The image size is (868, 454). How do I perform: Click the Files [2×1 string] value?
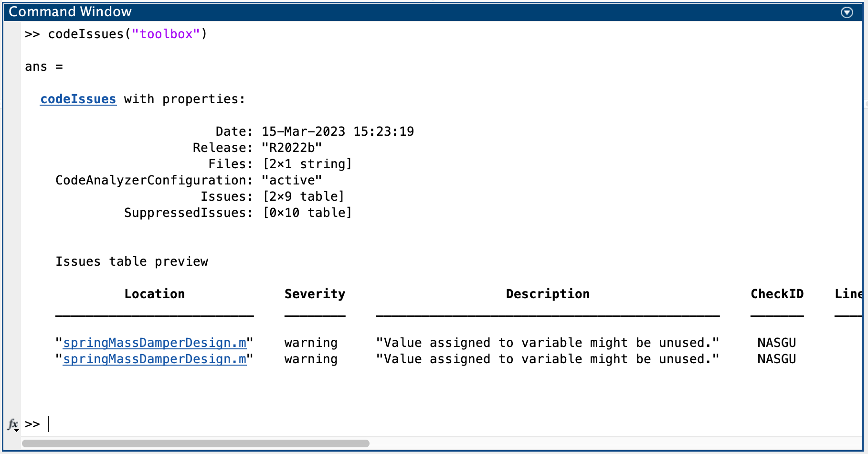pos(307,164)
